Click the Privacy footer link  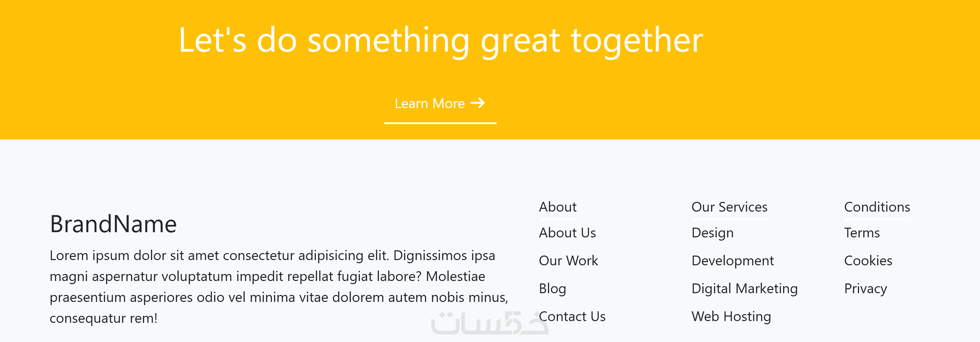coord(865,289)
